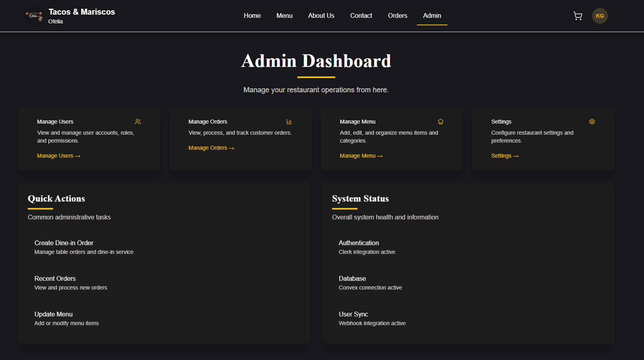This screenshot has height=360, width=644.
Task: Open the Contact nav link
Action: coord(361,16)
